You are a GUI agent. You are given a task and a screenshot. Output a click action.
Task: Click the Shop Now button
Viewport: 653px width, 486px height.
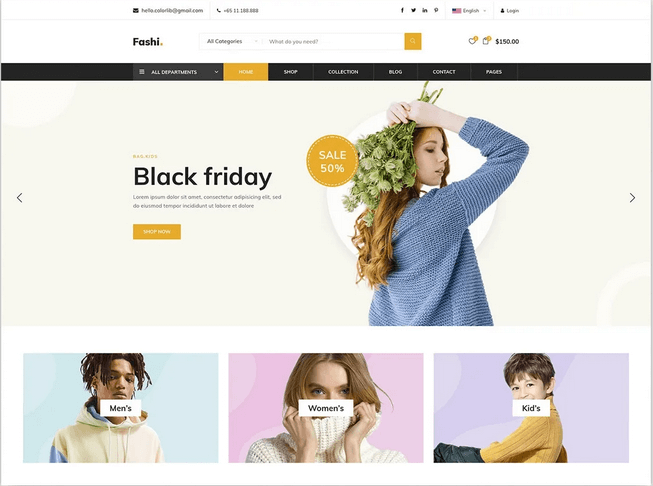(157, 232)
